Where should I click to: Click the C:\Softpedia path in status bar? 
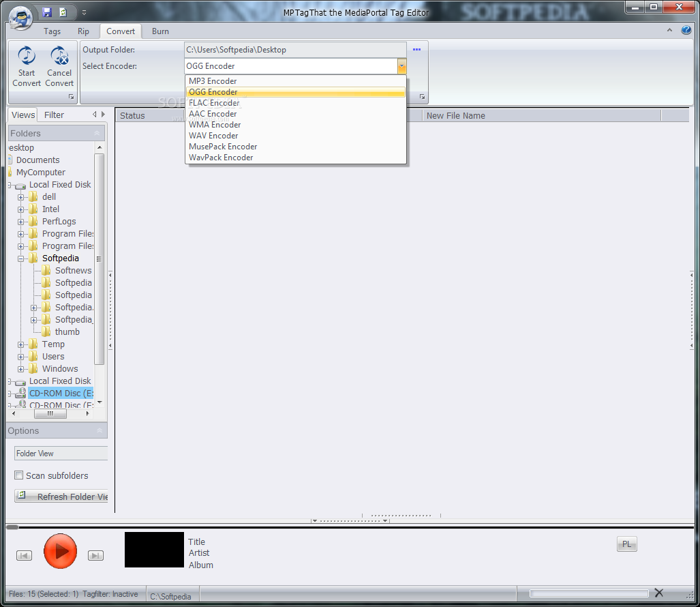coord(170,596)
